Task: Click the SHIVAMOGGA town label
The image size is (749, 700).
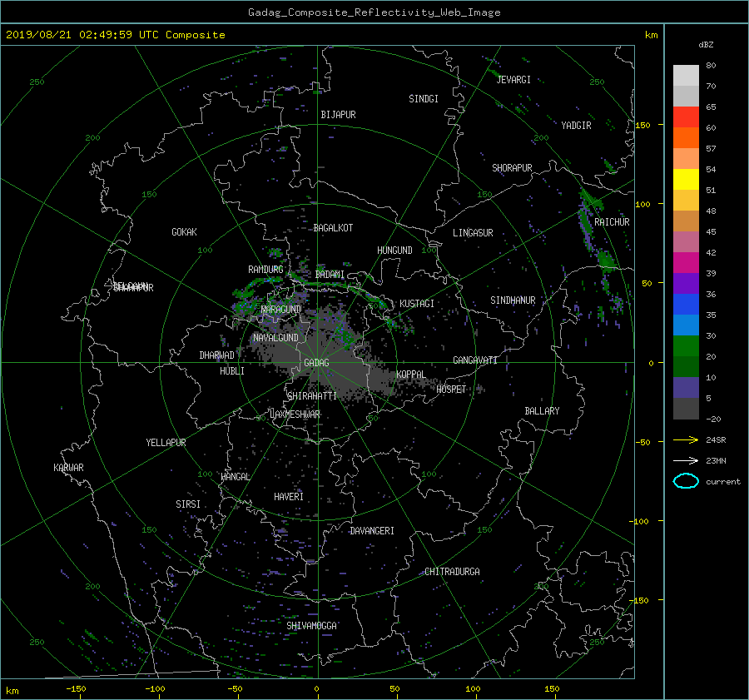Action: (x=311, y=625)
